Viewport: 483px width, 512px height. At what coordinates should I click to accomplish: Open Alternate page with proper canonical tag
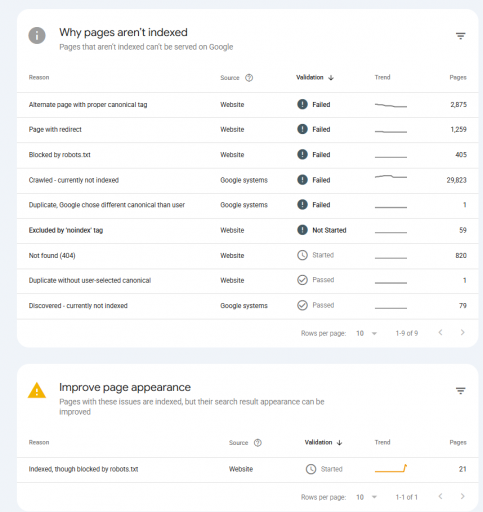click(x=248, y=105)
